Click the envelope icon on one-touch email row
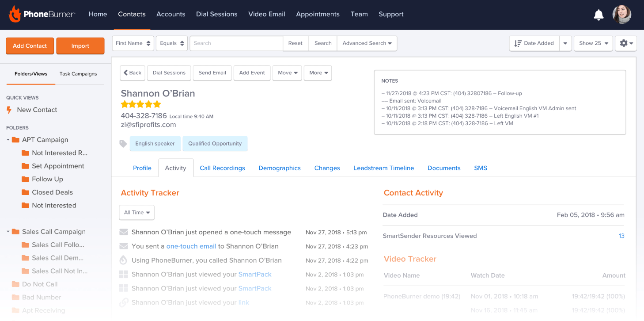The image size is (644, 321). [124, 246]
